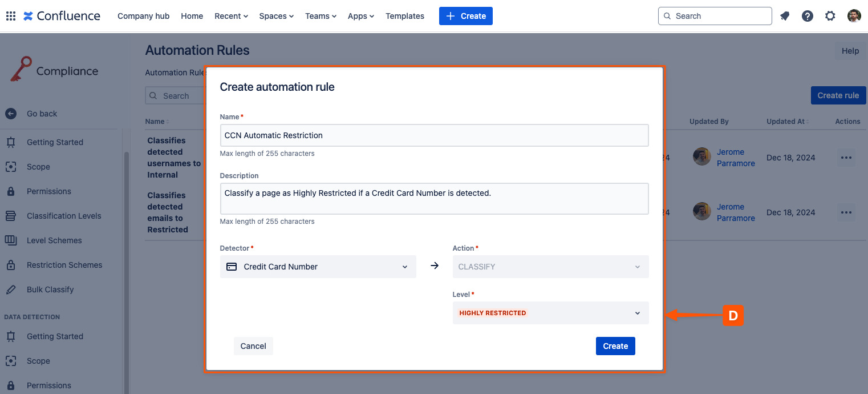The width and height of the screenshot is (868, 394).
Task: Expand the Detector dropdown
Action: click(x=318, y=267)
